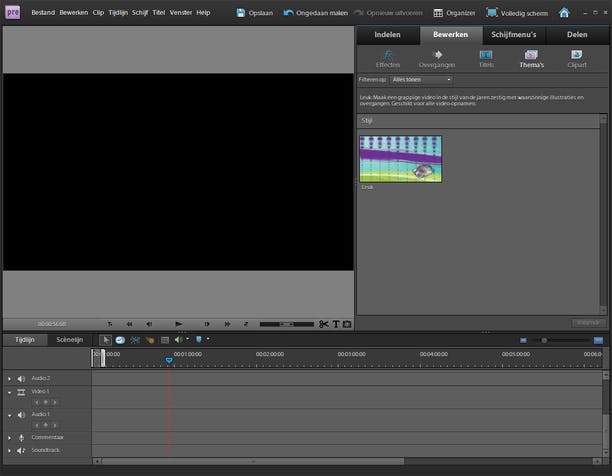Toggle the Soundtrack track speaker icon
The width and height of the screenshot is (612, 476).
21,450
